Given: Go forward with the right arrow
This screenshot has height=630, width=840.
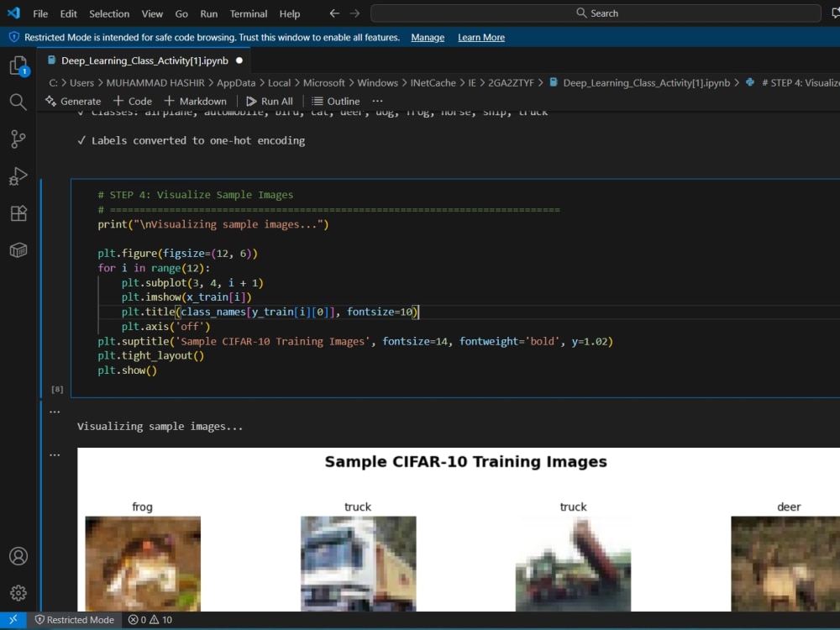Looking at the screenshot, I should click(354, 13).
